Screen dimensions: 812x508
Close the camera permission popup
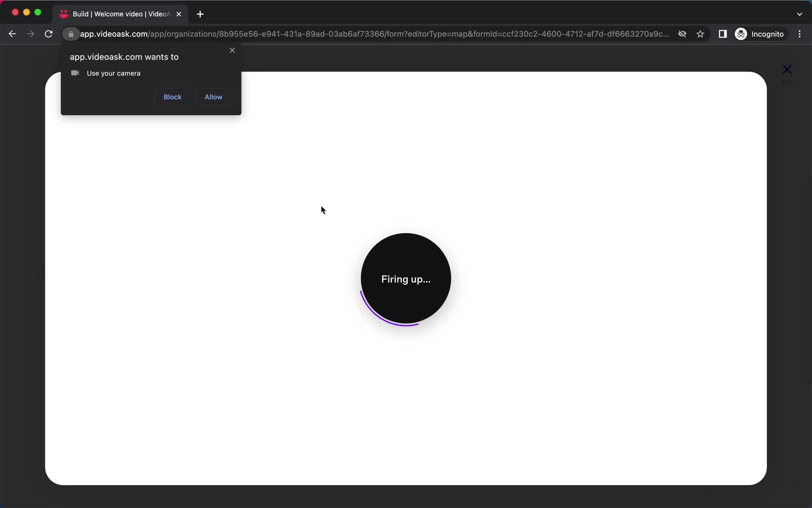(x=232, y=50)
